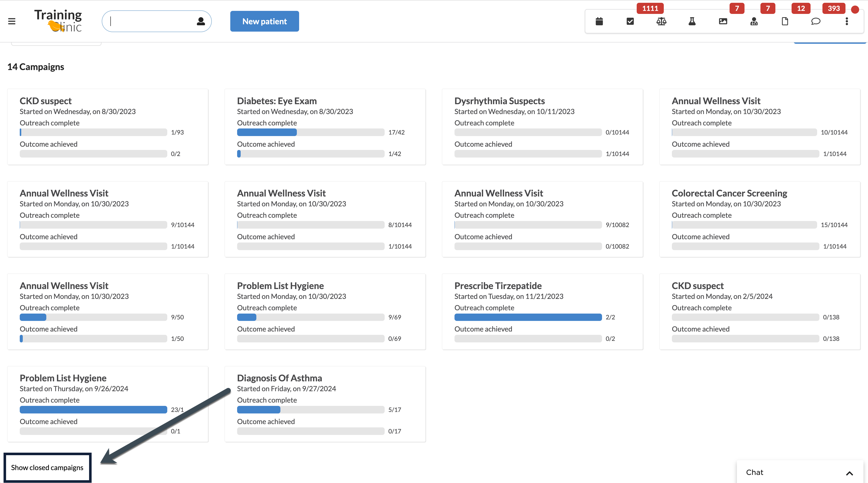Open the Prescribe Tirzepatide campaign card
The width and height of the screenshot is (868, 483).
click(498, 286)
